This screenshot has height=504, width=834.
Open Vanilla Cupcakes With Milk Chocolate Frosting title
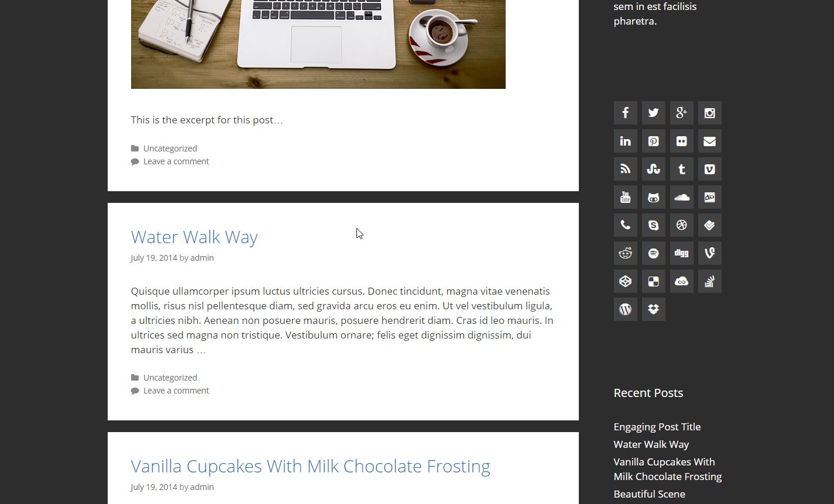click(310, 466)
